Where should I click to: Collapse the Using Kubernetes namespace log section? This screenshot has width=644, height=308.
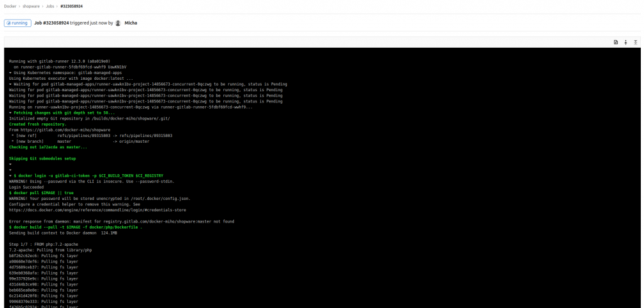coord(10,73)
